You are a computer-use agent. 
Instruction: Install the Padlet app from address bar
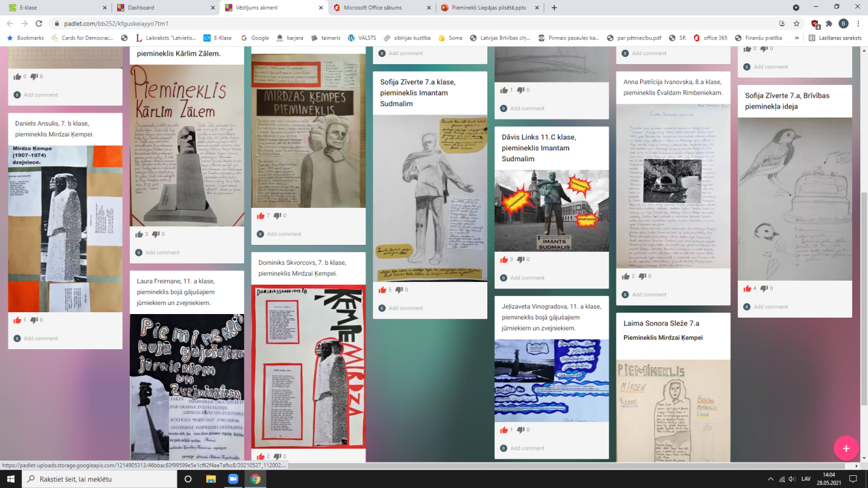pyautogui.click(x=782, y=24)
